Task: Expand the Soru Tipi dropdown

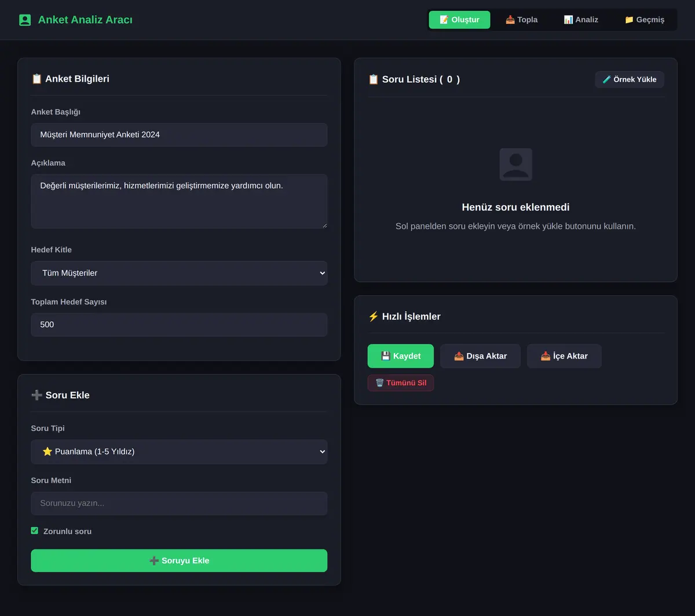Action: [179, 452]
